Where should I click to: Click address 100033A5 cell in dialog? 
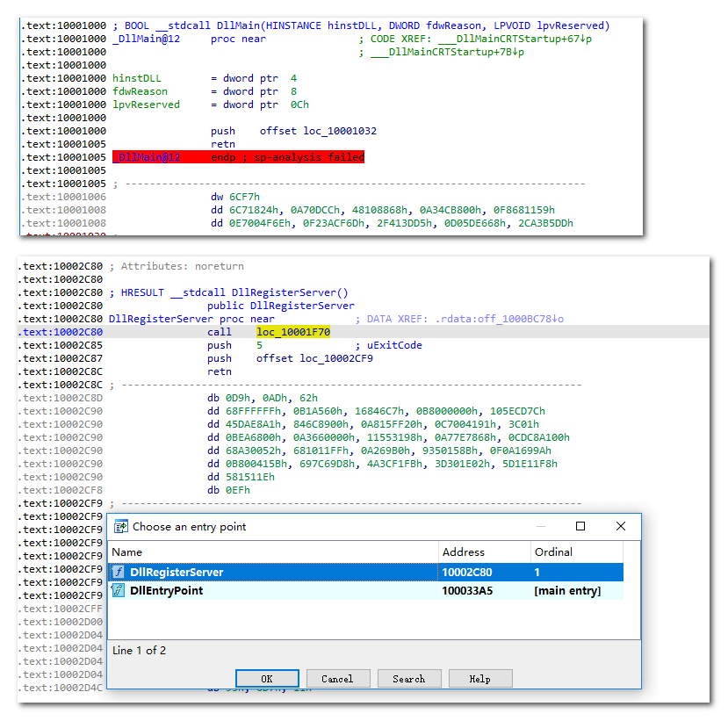pos(467,590)
